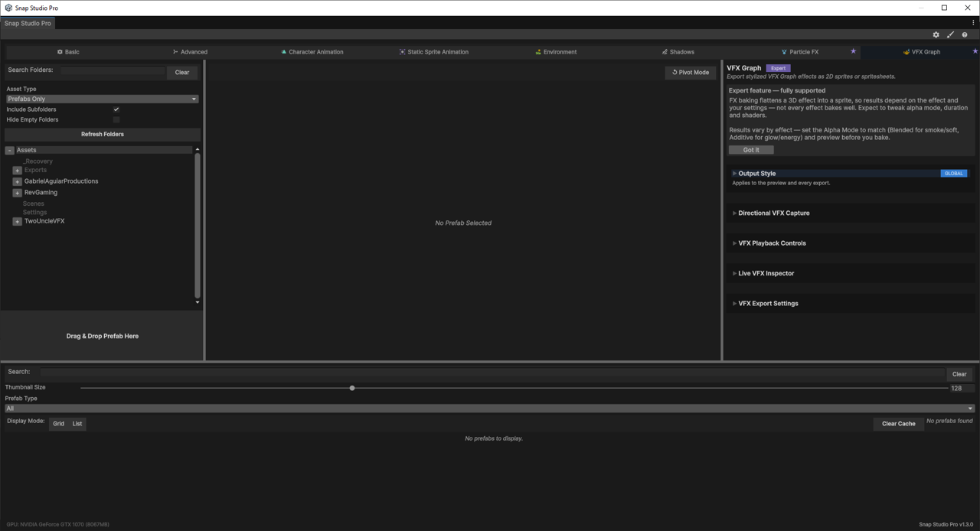
Task: Select the _Recovery folder
Action: (x=38, y=161)
